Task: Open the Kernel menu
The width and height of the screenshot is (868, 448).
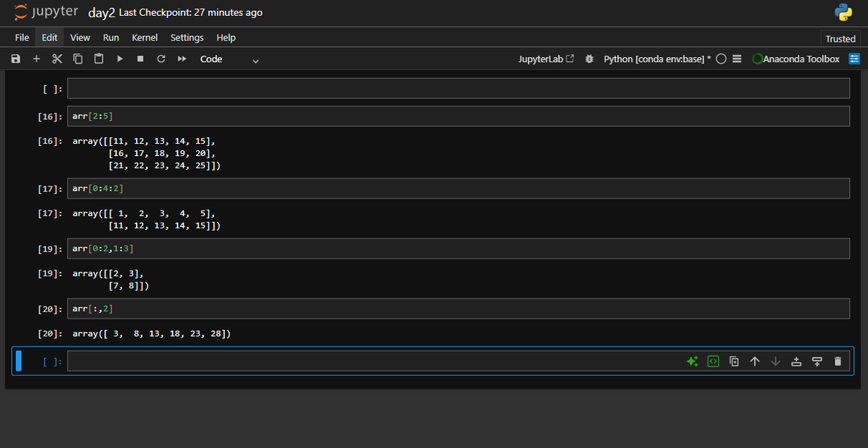Action: coord(145,38)
